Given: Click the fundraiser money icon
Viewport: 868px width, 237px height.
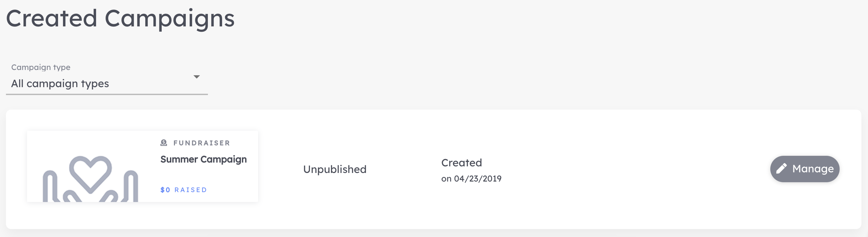Looking at the screenshot, I should click(x=164, y=143).
